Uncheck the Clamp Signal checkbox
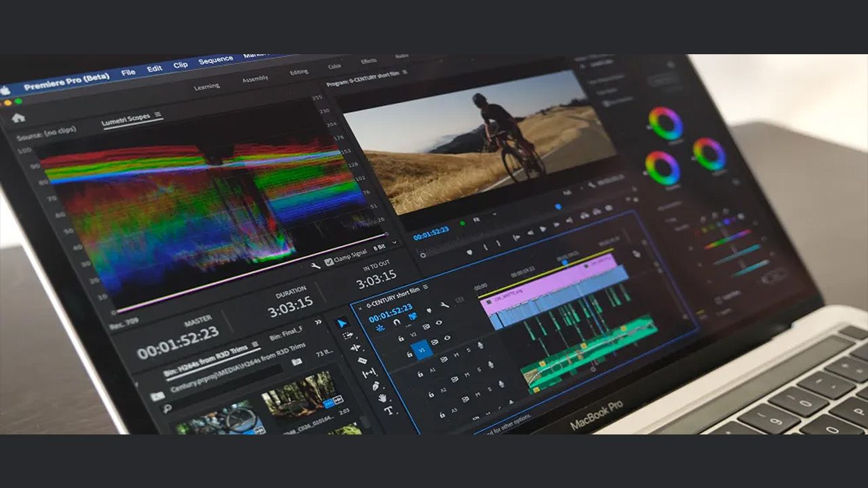 (x=329, y=262)
